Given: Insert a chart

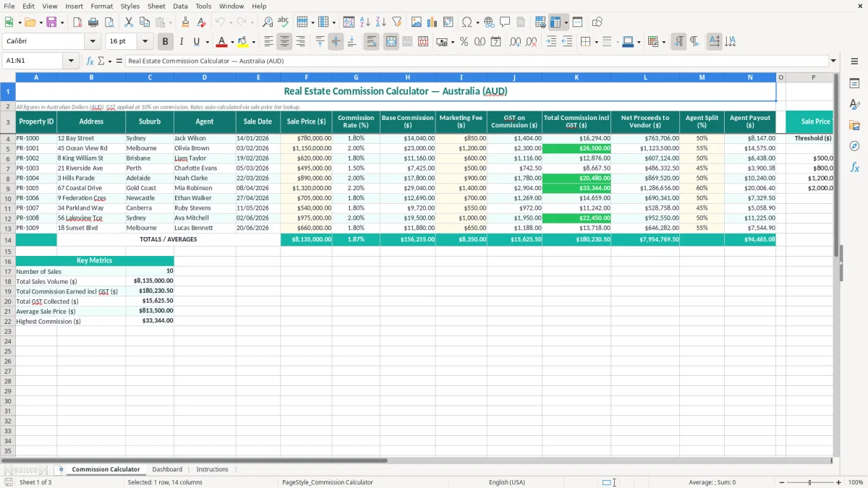Looking at the screenshot, I should [x=433, y=22].
